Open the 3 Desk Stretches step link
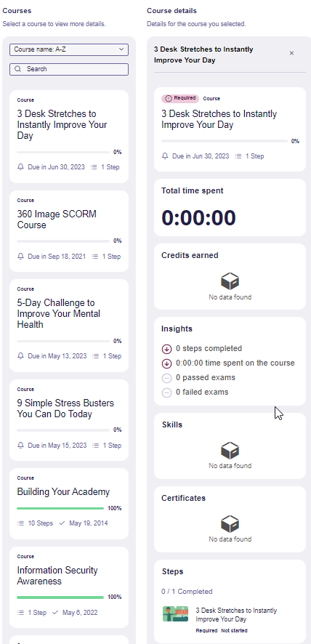Viewport: 311px width, 644px height. pyautogui.click(x=236, y=615)
